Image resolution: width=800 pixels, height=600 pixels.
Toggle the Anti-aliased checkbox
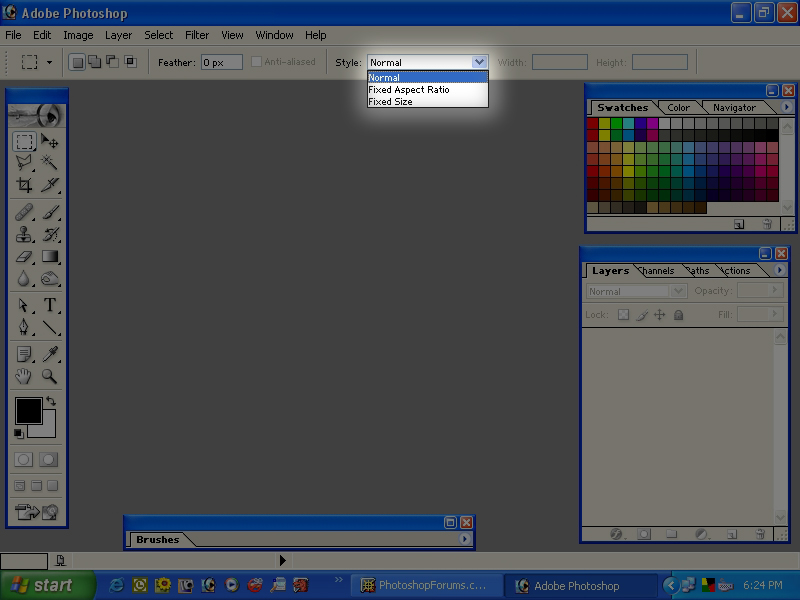[x=257, y=62]
